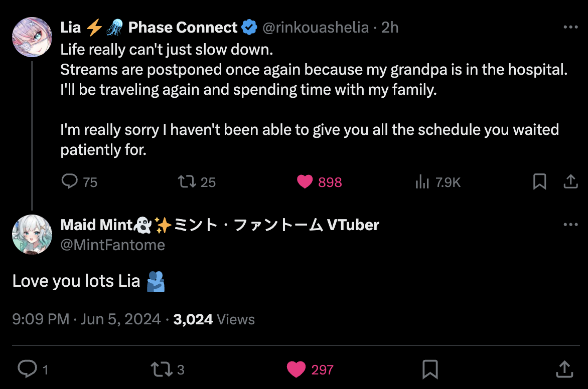
Task: Open Lia's profile picture avatar
Action: (32, 37)
